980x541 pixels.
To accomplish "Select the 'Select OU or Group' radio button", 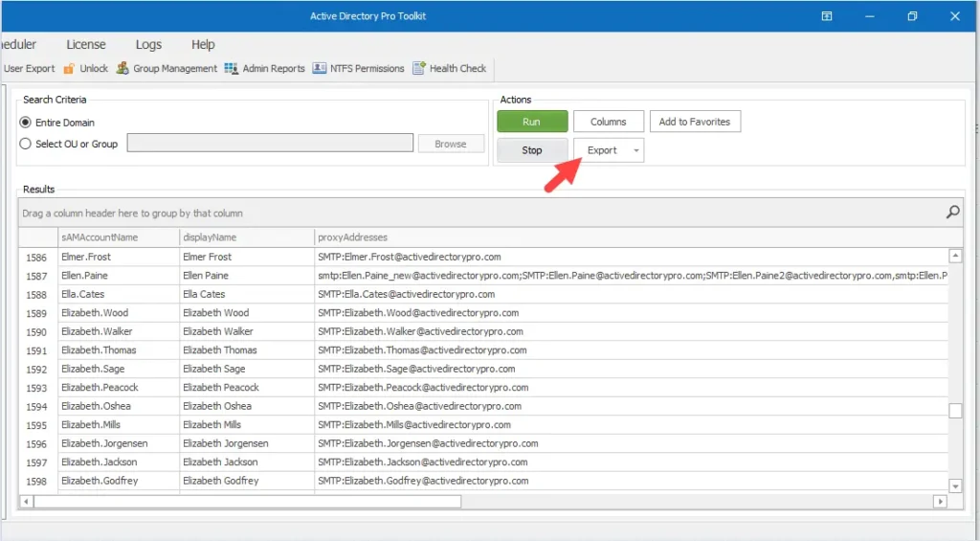I will 25,144.
